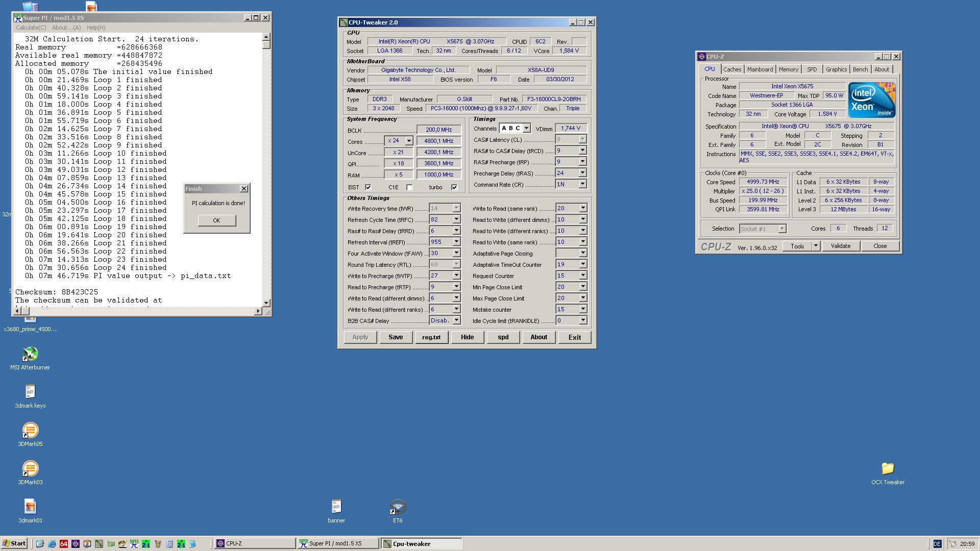
Task: Open the Idle Cycle limit (tRANKIDLE) dropdown
Action: [582, 321]
